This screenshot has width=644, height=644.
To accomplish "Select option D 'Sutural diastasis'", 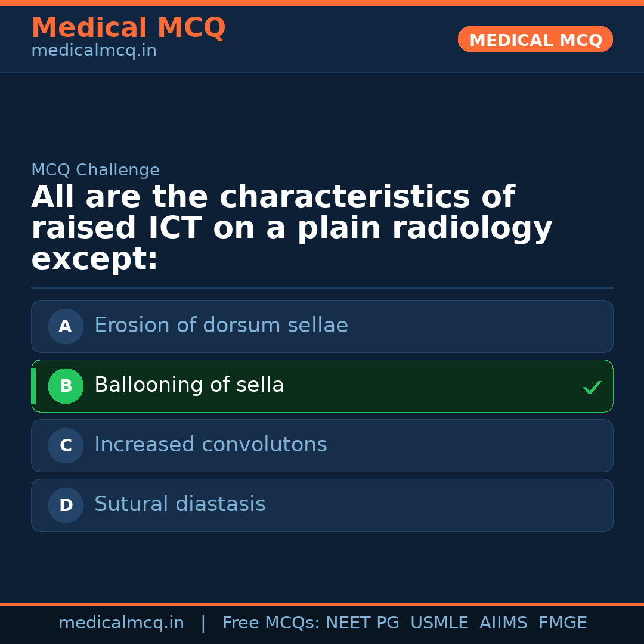I will click(x=322, y=505).
